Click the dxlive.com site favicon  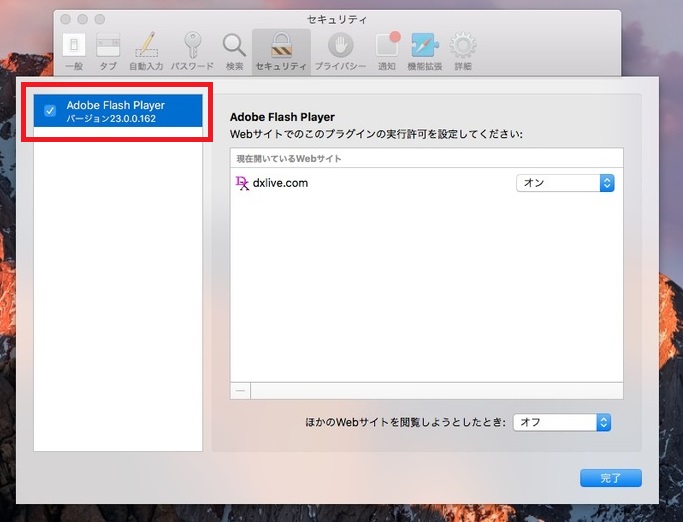242,183
